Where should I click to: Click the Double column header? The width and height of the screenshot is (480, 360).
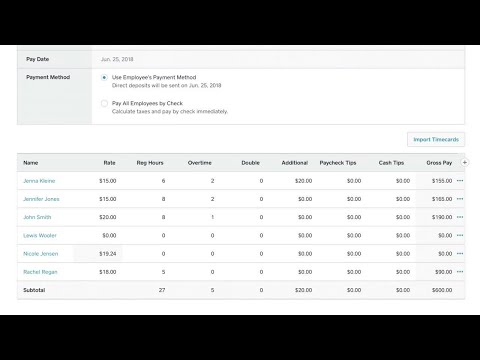tap(250, 163)
